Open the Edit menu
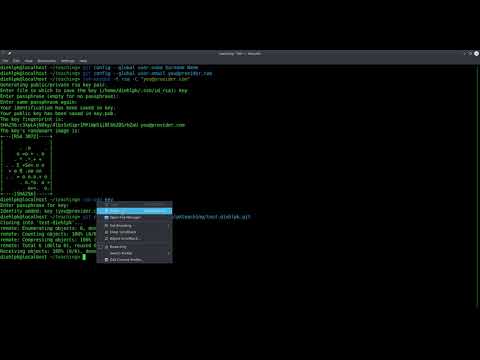 click(x=16, y=61)
